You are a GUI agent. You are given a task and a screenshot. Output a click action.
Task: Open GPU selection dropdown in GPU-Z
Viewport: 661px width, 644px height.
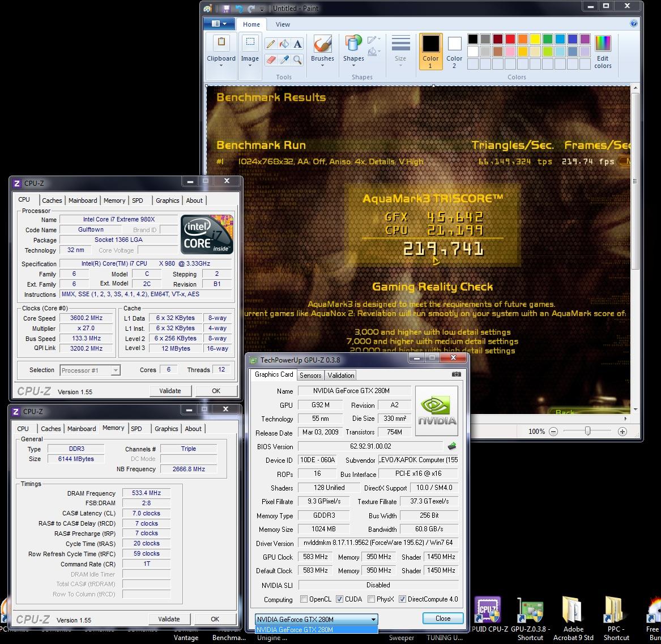pyautogui.click(x=317, y=619)
